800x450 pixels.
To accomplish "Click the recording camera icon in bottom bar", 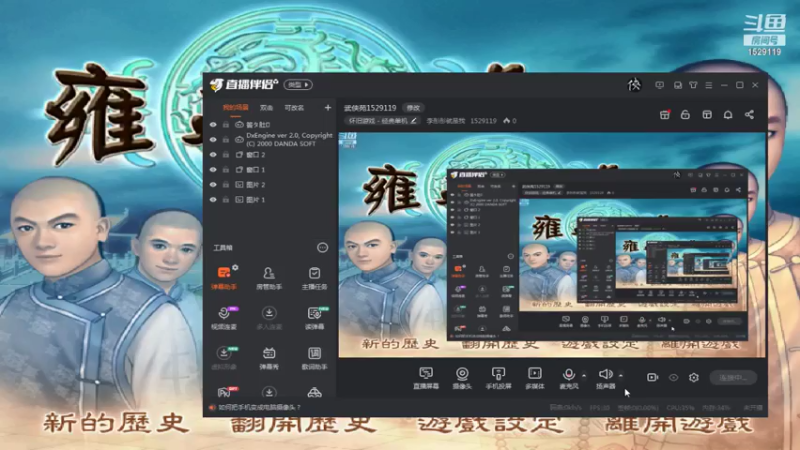I will coord(652,378).
